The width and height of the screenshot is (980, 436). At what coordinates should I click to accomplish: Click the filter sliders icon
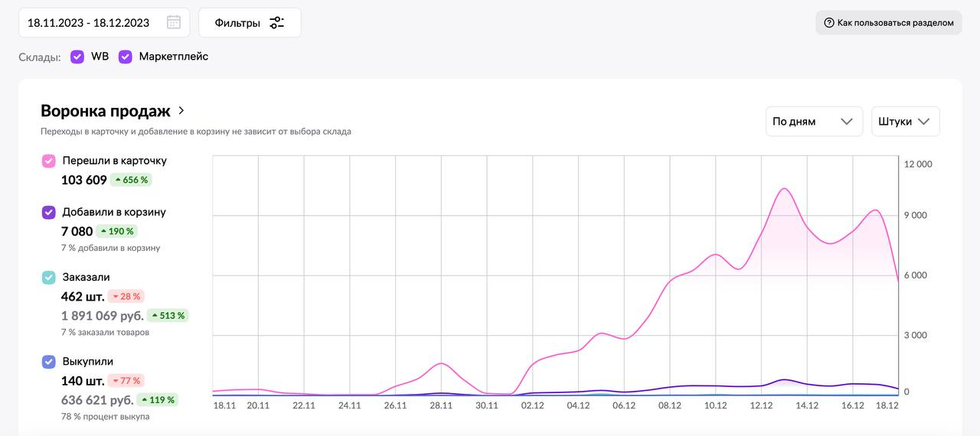276,23
